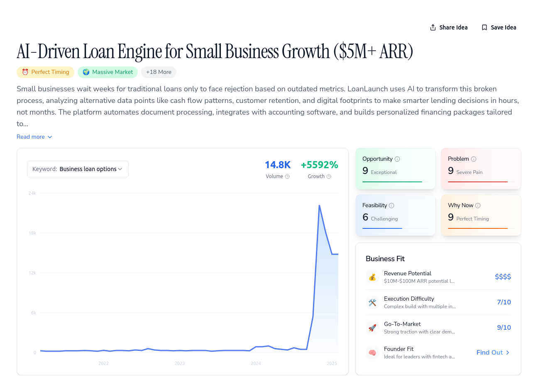Click the 7/10 execution difficulty score
The width and height of the screenshot is (538, 392).
pyautogui.click(x=504, y=302)
